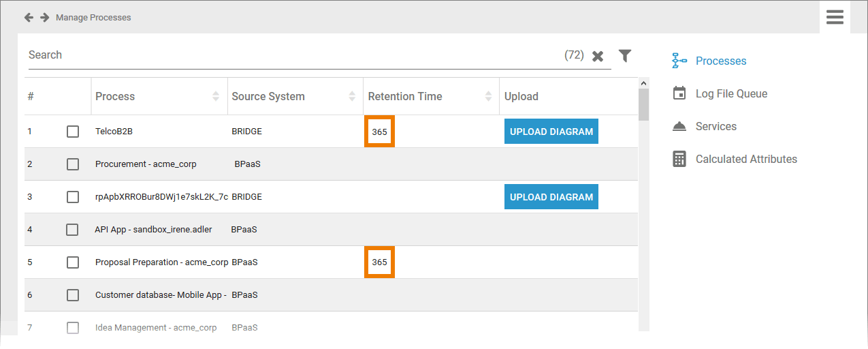Open the hamburger menu
The image size is (868, 349).
pos(835,17)
